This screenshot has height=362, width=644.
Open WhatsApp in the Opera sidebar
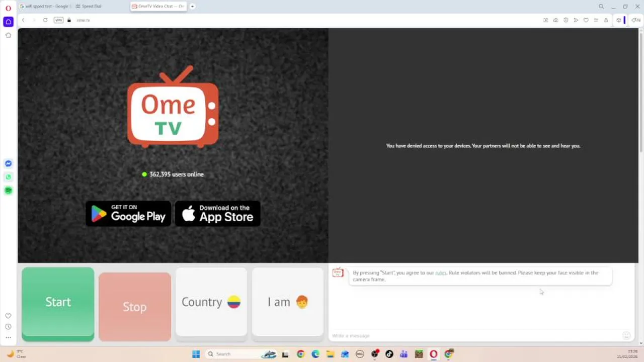coord(8,177)
